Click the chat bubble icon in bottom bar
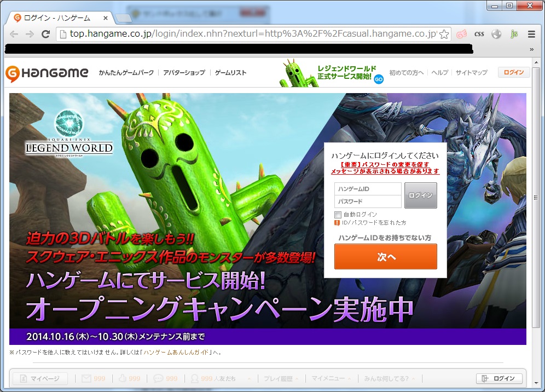This screenshot has width=545, height=392. [159, 378]
